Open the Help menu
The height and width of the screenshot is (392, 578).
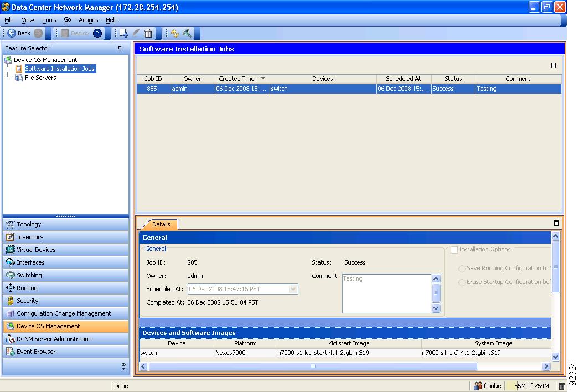pos(112,20)
